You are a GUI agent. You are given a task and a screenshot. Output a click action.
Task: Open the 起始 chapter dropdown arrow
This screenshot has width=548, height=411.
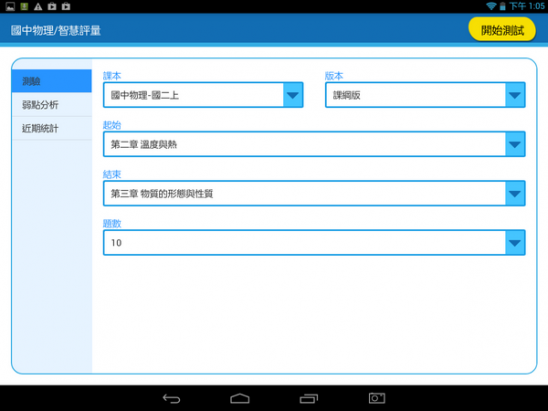515,144
